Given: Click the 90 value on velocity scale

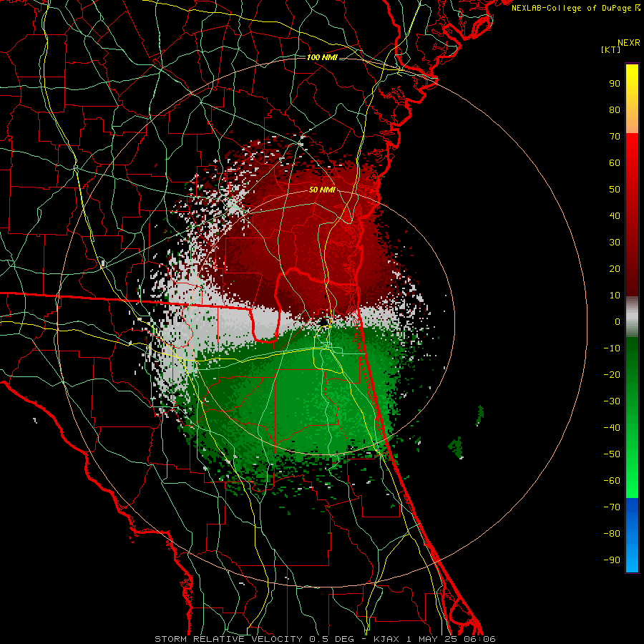Looking at the screenshot, I should [615, 84].
